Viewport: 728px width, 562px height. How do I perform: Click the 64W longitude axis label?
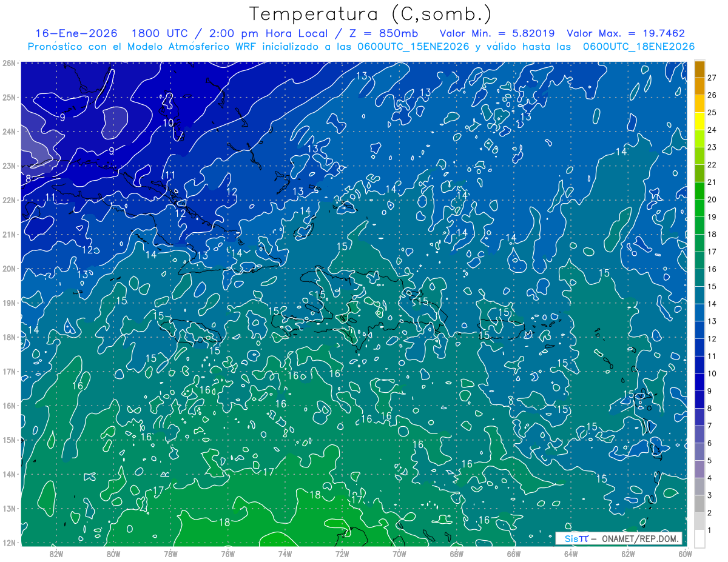coord(571,554)
